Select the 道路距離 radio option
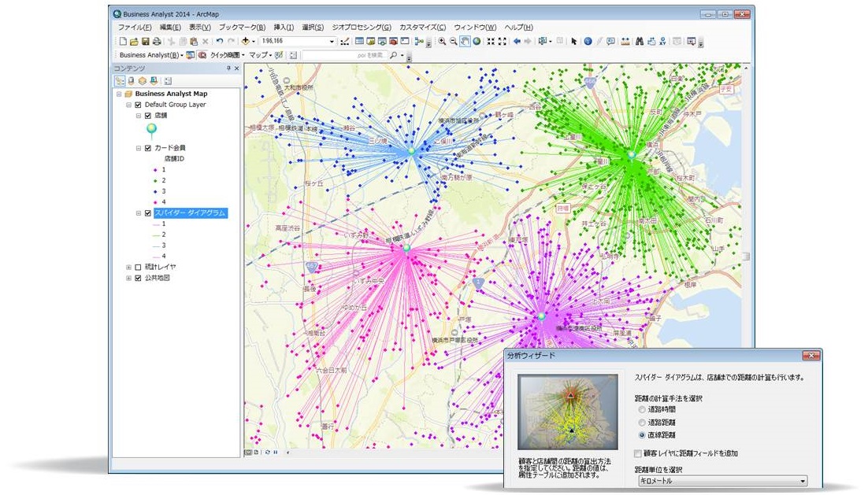The width and height of the screenshot is (868, 495). (x=642, y=423)
